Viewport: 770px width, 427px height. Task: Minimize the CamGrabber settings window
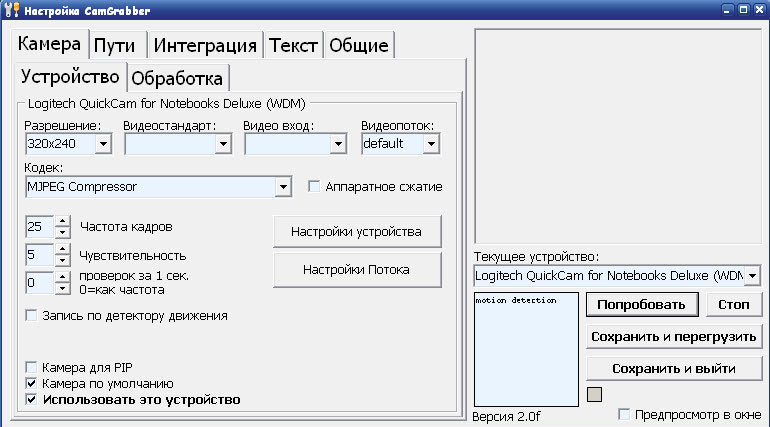click(x=727, y=9)
